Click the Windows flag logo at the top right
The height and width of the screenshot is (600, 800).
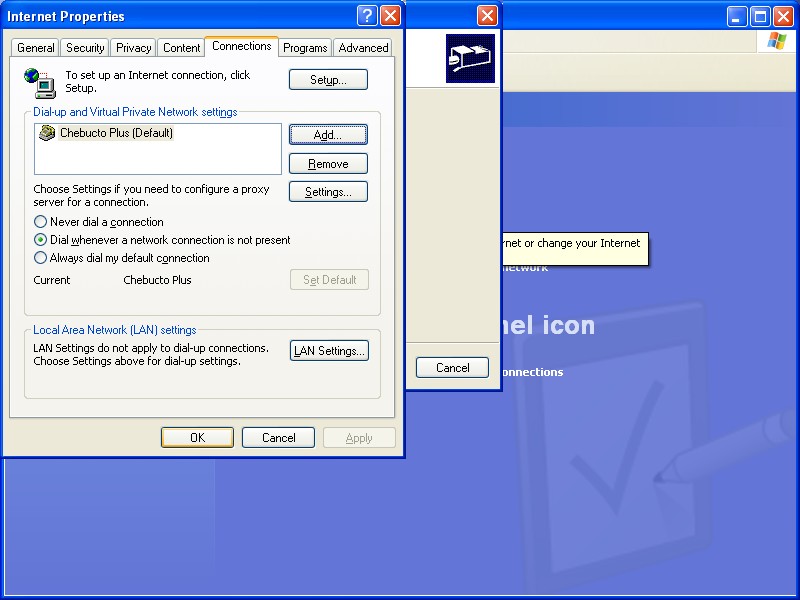(x=776, y=41)
